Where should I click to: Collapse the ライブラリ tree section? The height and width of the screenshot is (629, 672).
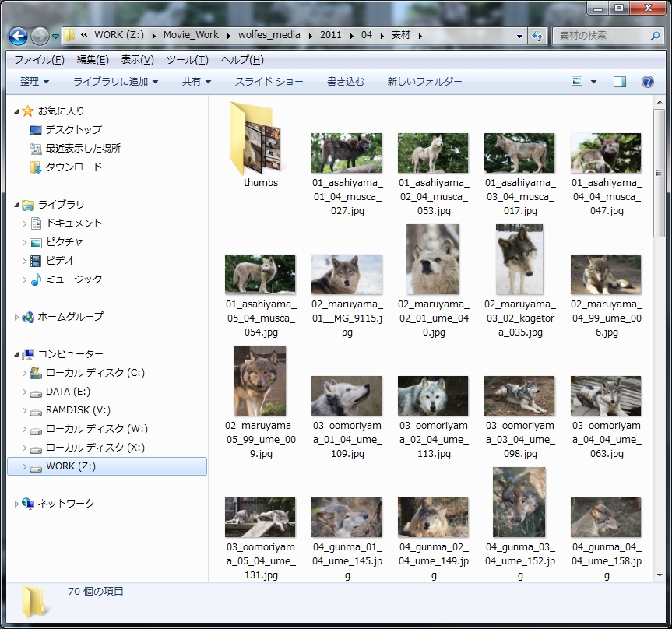[x=16, y=205]
